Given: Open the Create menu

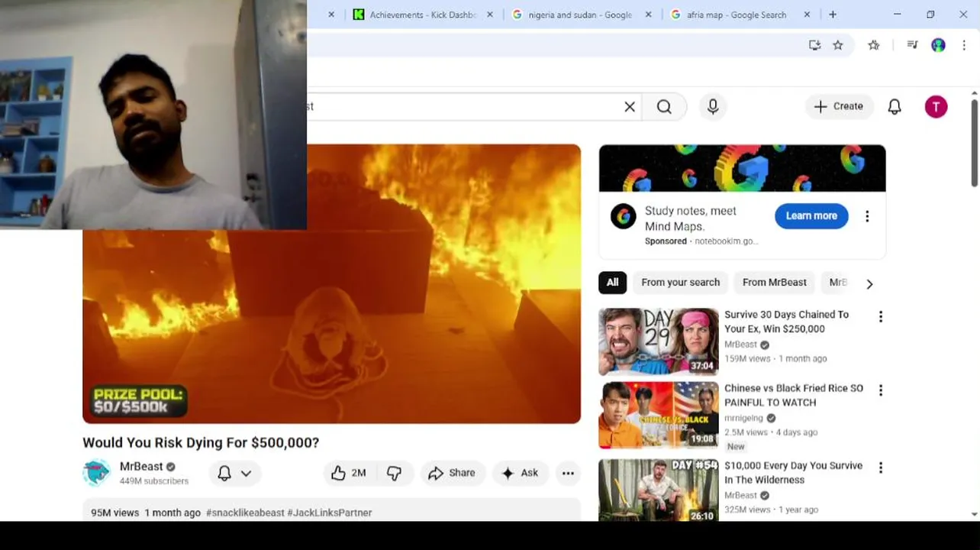Looking at the screenshot, I should click(838, 106).
